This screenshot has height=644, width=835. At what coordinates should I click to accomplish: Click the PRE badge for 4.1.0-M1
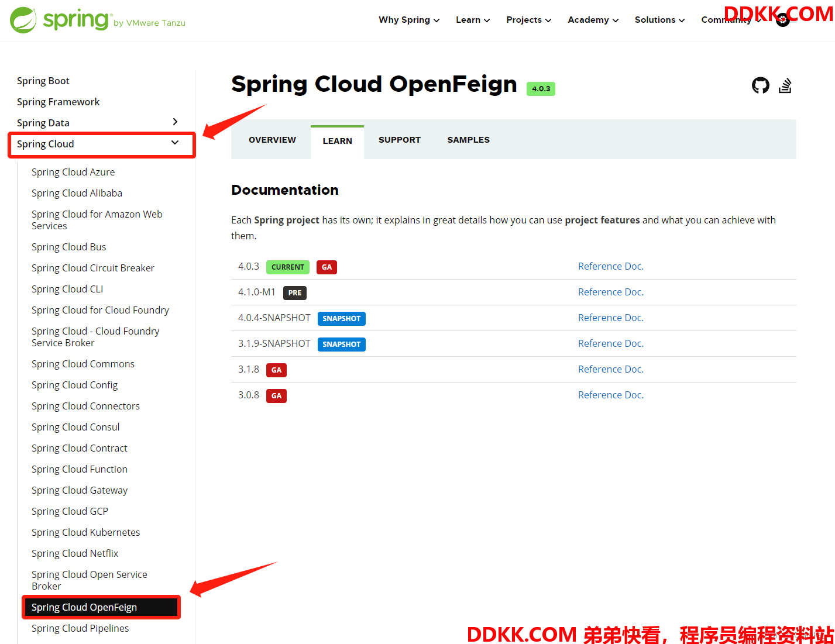click(x=295, y=293)
